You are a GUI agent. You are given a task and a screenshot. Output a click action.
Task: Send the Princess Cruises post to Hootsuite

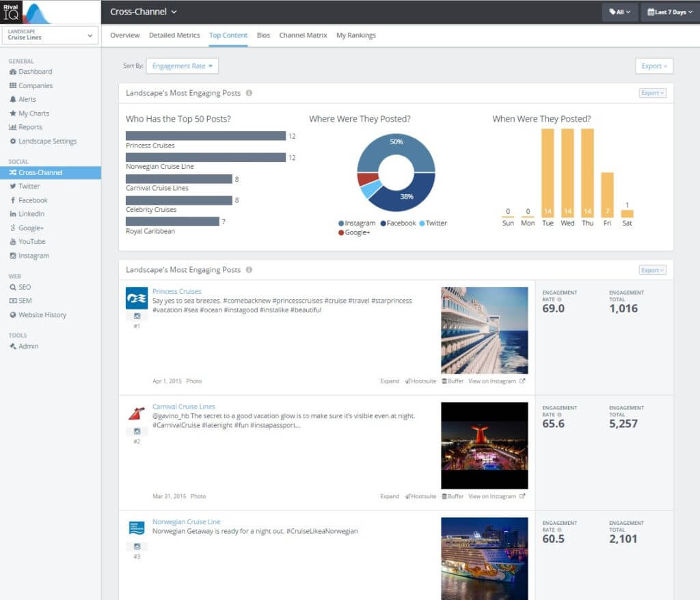(420, 381)
